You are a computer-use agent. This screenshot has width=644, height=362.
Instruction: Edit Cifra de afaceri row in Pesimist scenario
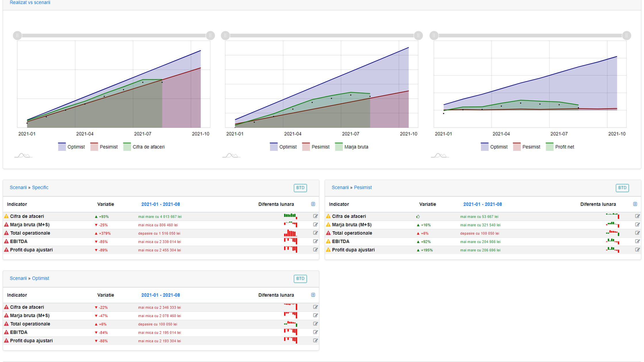(x=637, y=216)
